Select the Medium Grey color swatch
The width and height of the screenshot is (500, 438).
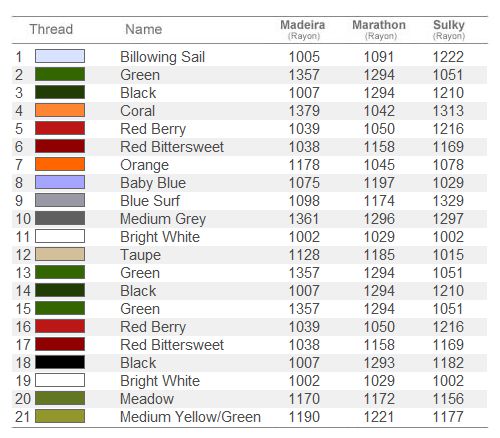[x=60, y=218]
